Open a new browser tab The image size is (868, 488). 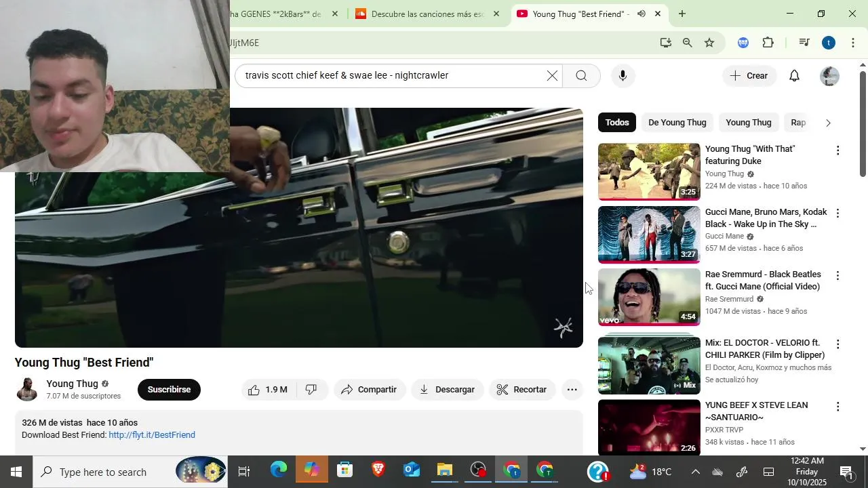click(682, 14)
